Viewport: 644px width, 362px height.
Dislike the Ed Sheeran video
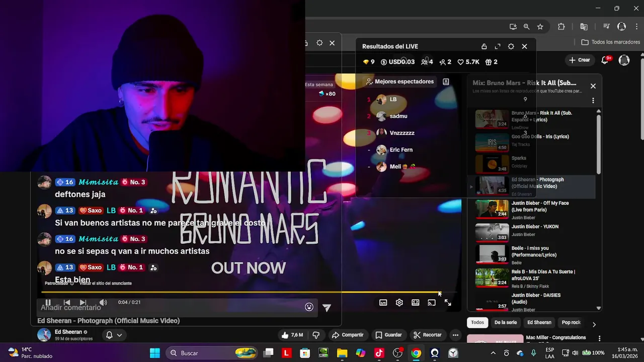[316, 335]
